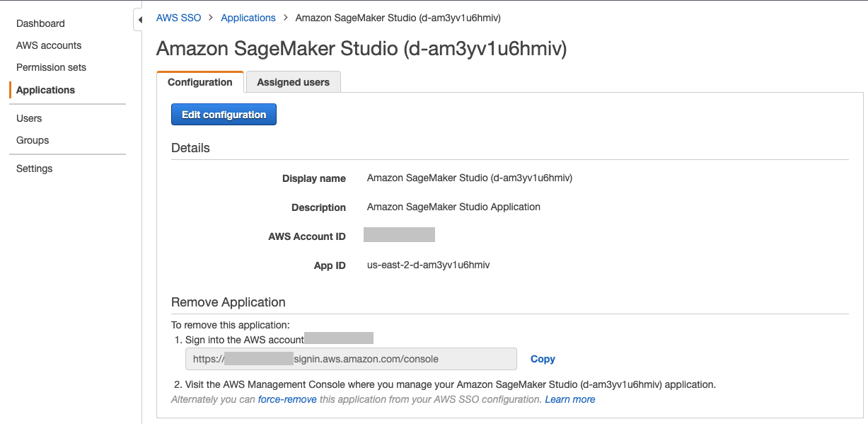Click the Display name value text
The image size is (868, 424).
tap(469, 178)
